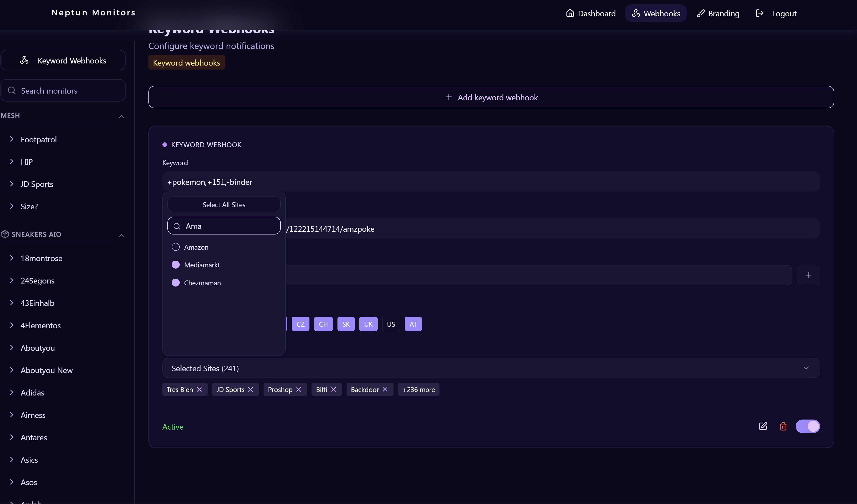The height and width of the screenshot is (504, 857).
Task: Click the edit pencil icon for webhook
Action: (763, 426)
